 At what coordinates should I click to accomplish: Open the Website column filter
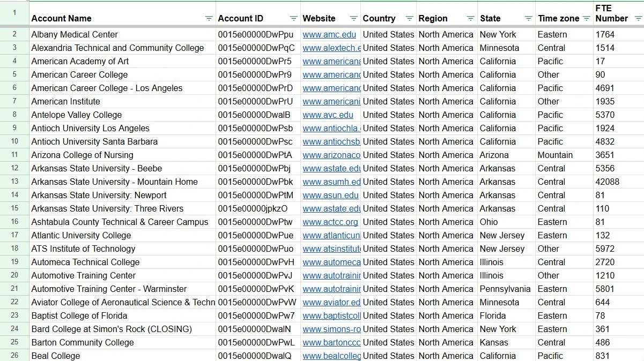(353, 18)
